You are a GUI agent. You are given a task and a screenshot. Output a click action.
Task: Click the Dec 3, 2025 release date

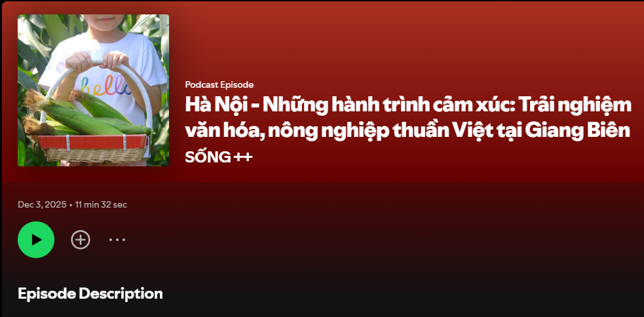[x=42, y=204]
